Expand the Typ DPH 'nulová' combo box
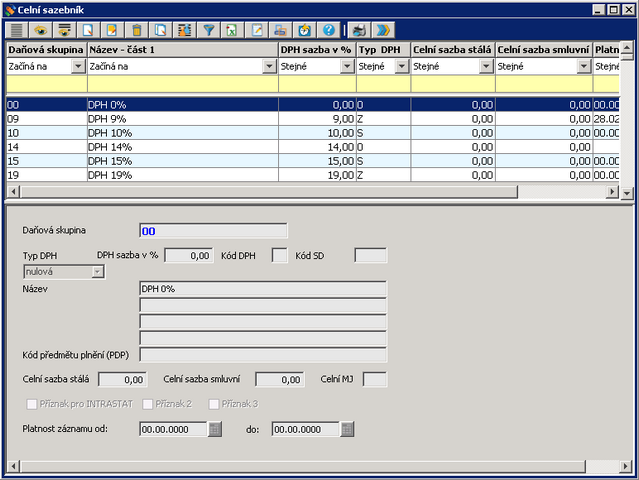 (98, 271)
